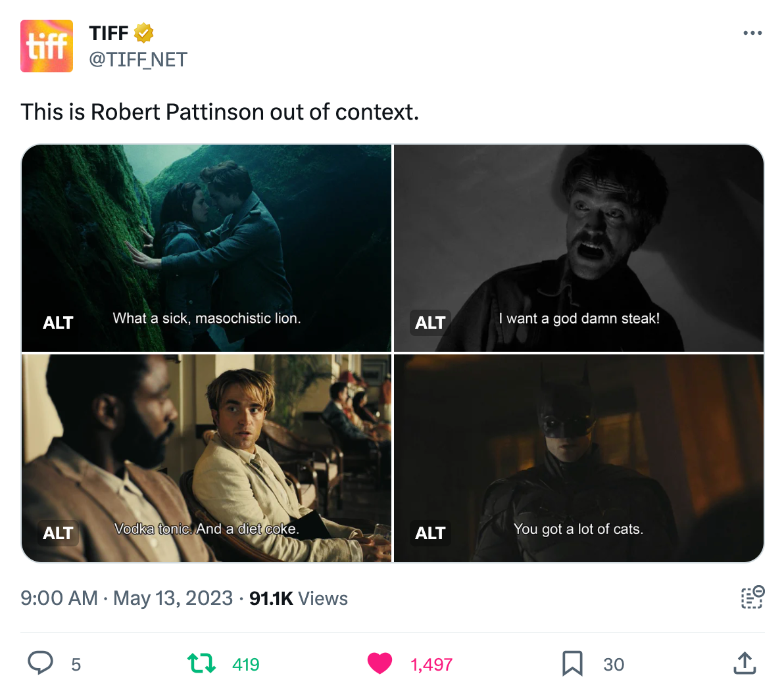The height and width of the screenshot is (693, 784).
Task: Click the gold verified badge
Action: pyautogui.click(x=143, y=33)
